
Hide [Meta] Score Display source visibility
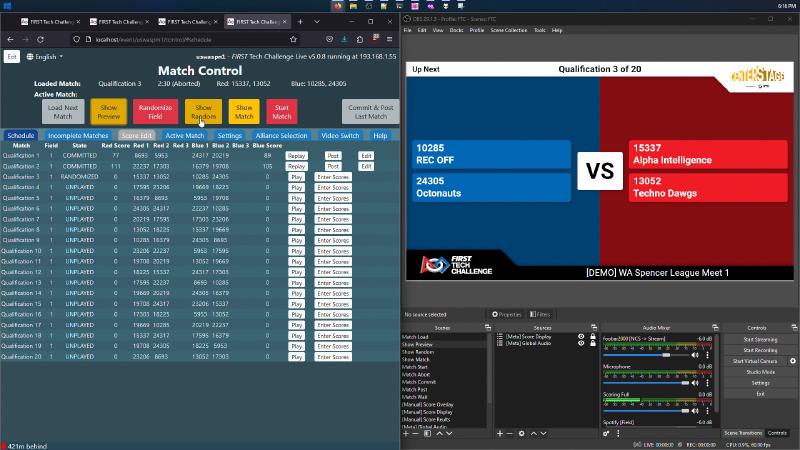click(581, 337)
